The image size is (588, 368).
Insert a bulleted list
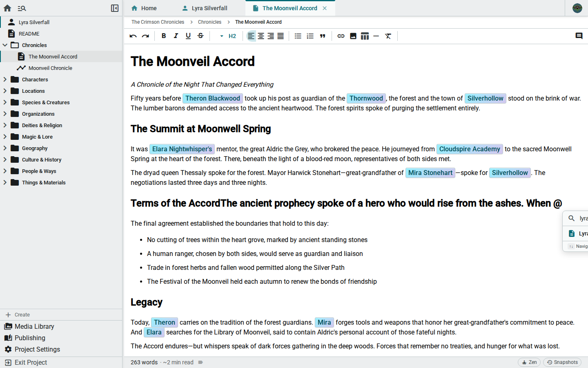tap(298, 36)
